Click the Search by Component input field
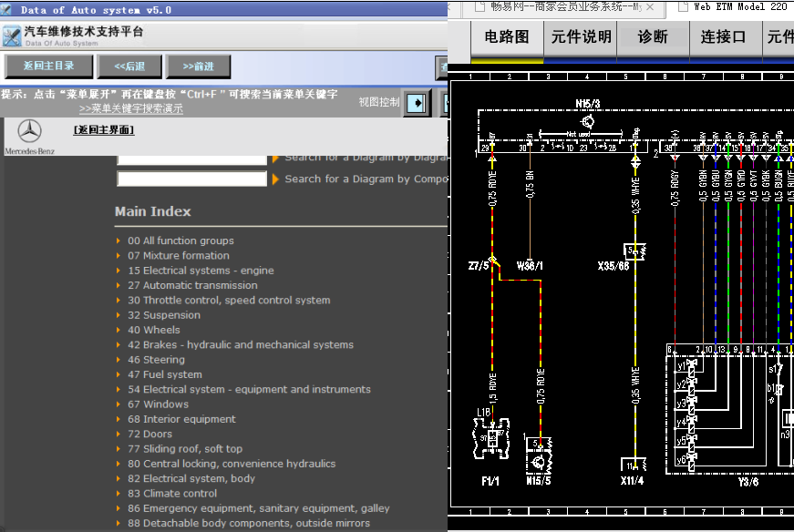The height and width of the screenshot is (532, 794). (x=191, y=179)
